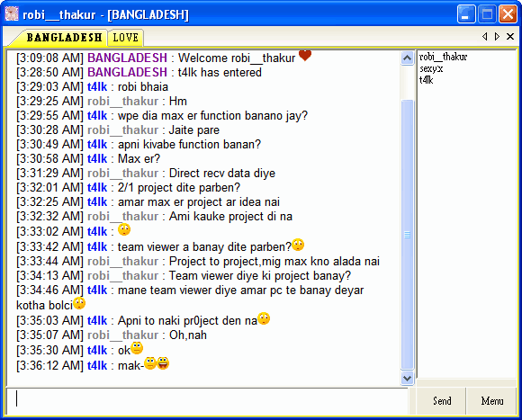Viewport: 522px width, 420px height.
Task: Switch to the BANGLADESH room tab
Action: pyautogui.click(x=64, y=38)
